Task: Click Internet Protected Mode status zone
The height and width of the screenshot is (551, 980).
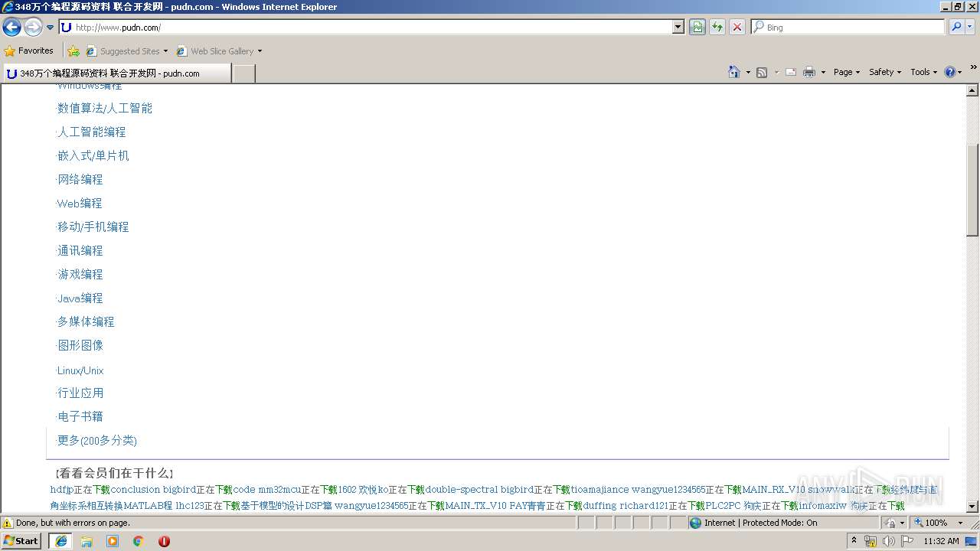Action: click(x=784, y=523)
